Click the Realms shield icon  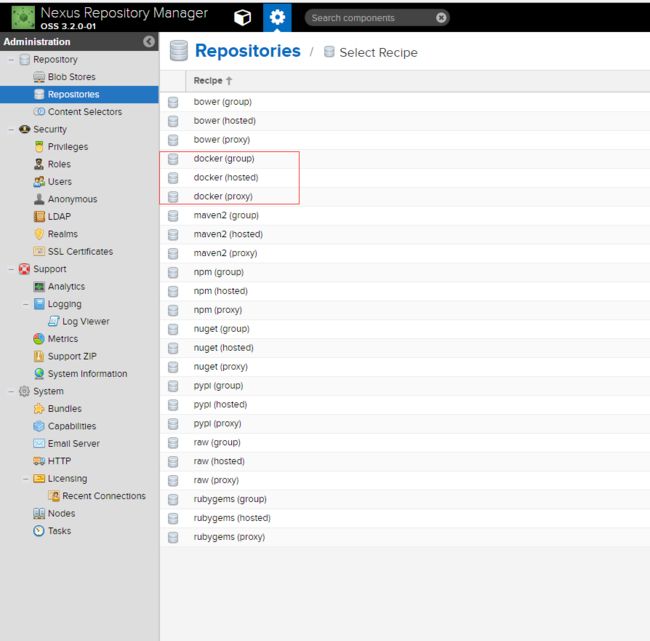tap(39, 234)
